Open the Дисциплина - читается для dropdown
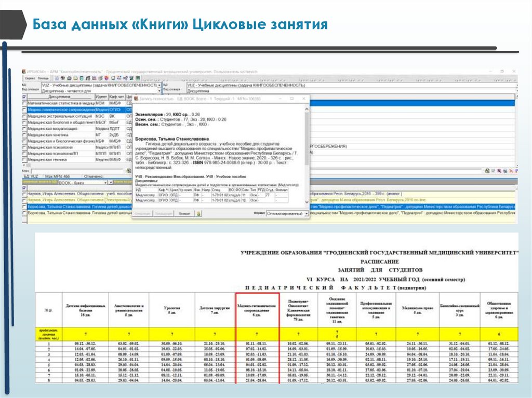Viewport: 532px width, 398px height. point(159,91)
